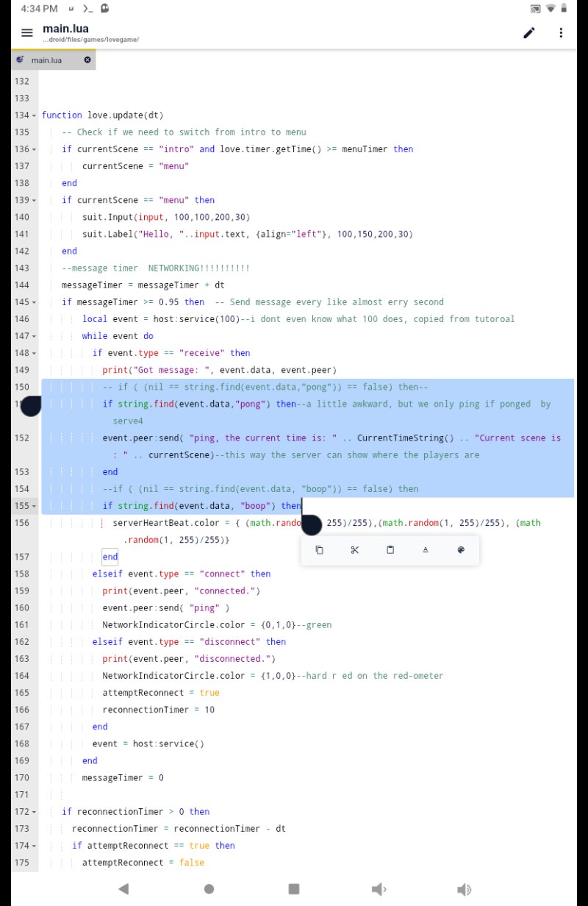Tap the Android back navigation button
The width and height of the screenshot is (588, 906).
(x=123, y=889)
